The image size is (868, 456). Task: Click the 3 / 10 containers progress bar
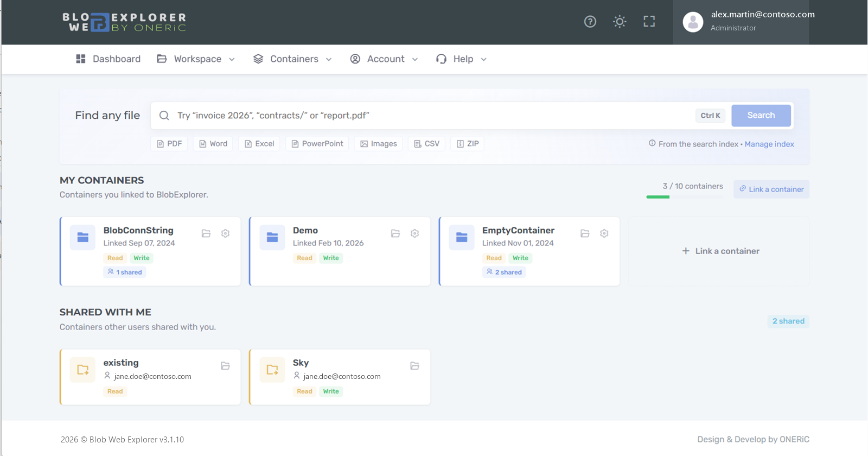tap(685, 197)
